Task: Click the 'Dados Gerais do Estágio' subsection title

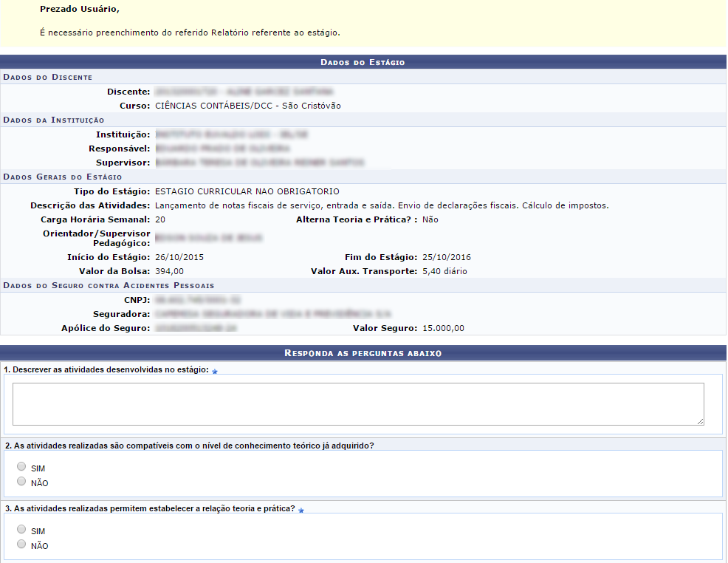Action: click(x=63, y=177)
